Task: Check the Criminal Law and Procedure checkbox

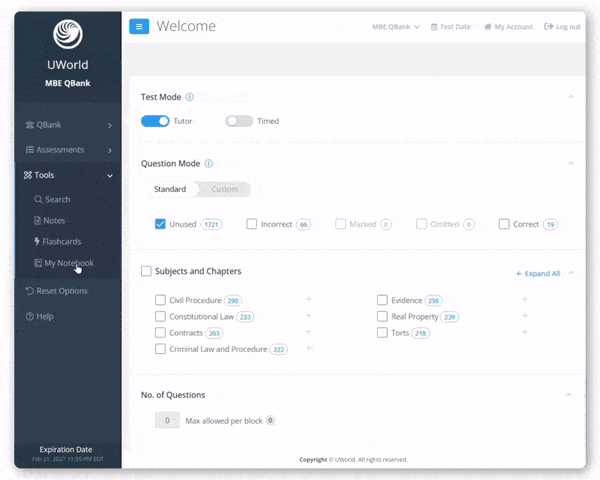Action: pos(160,349)
